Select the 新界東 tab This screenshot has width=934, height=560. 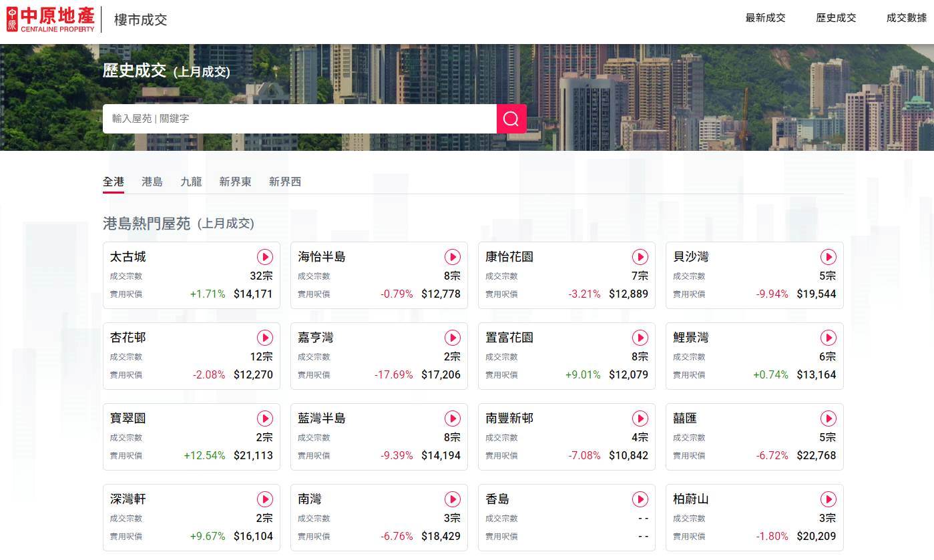point(235,181)
